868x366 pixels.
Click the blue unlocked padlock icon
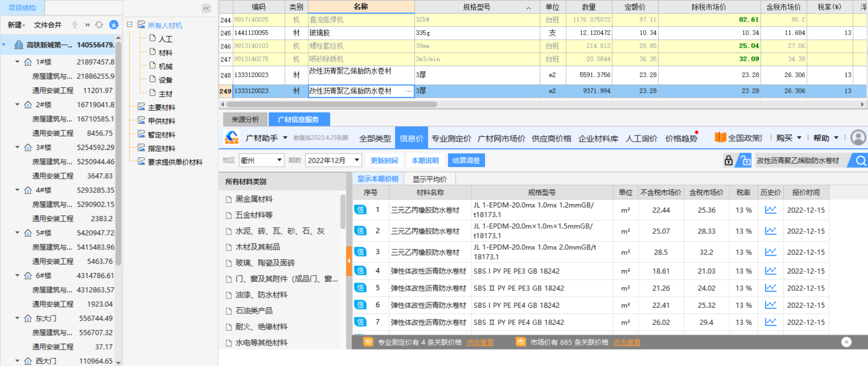point(745,160)
